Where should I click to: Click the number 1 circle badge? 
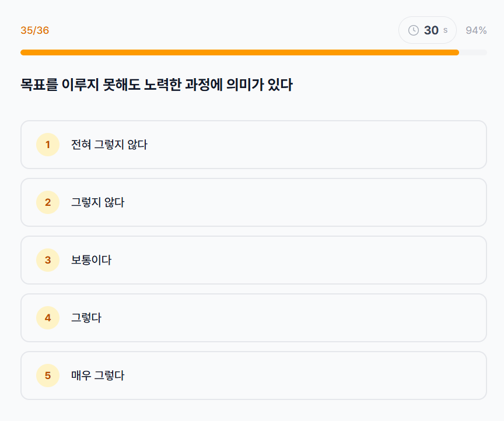click(47, 145)
